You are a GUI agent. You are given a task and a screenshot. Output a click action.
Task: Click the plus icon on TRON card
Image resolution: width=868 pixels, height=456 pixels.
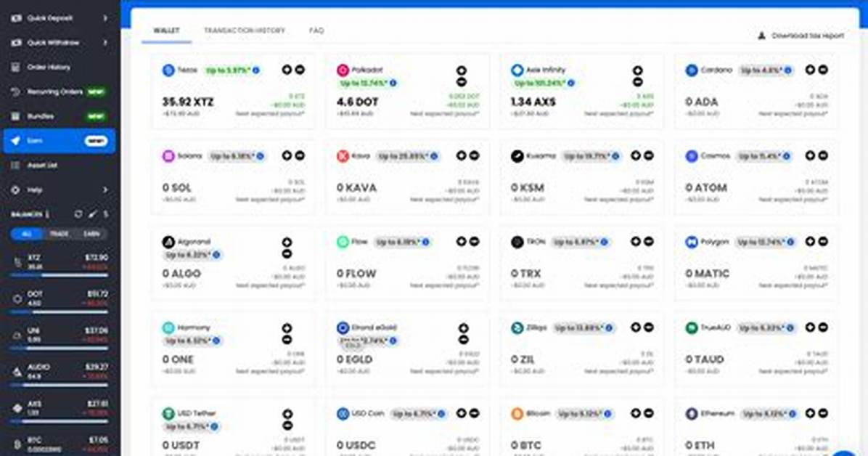(636, 242)
